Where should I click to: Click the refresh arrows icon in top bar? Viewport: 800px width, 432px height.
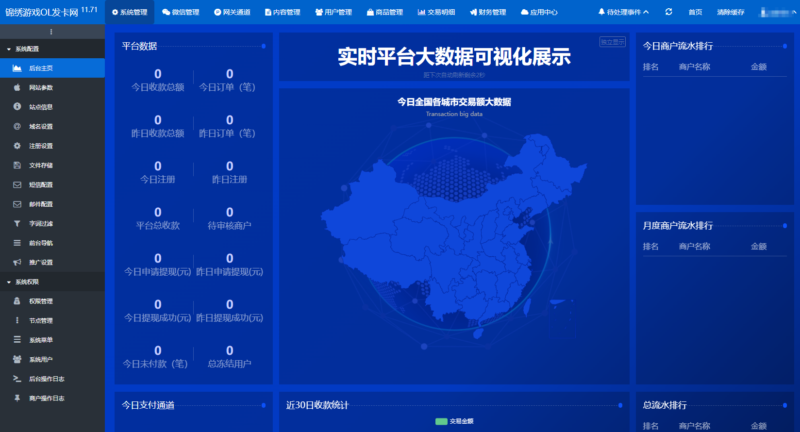[668, 11]
